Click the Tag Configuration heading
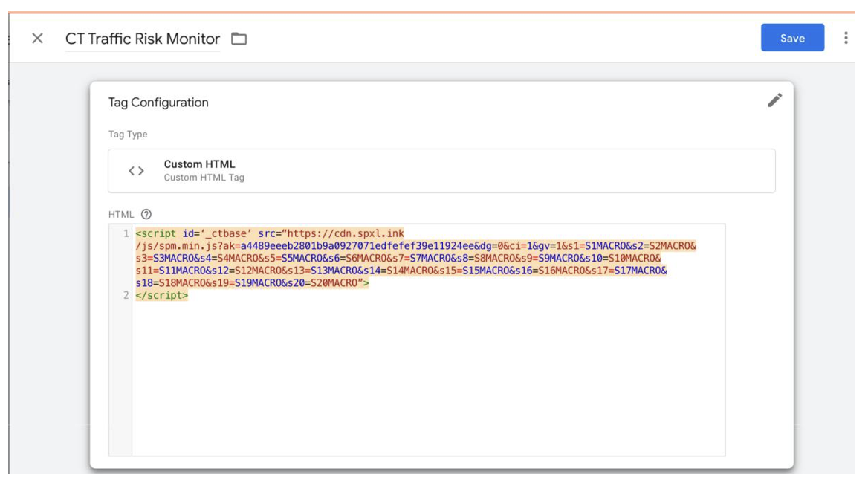 point(158,103)
